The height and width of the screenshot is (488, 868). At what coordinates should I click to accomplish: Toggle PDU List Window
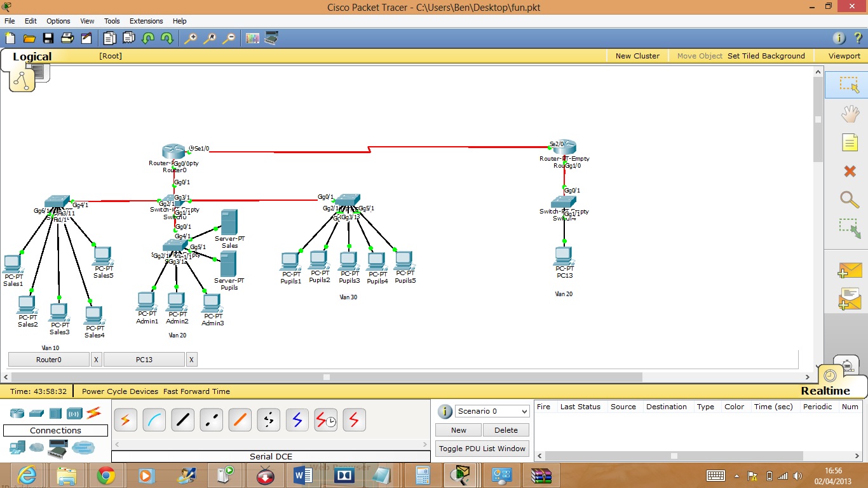[x=482, y=449]
